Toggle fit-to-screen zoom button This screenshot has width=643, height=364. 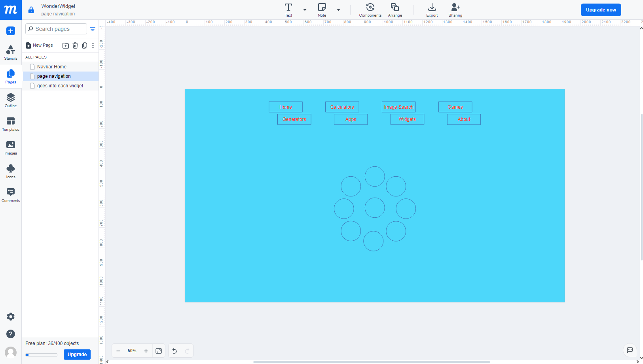[159, 351]
